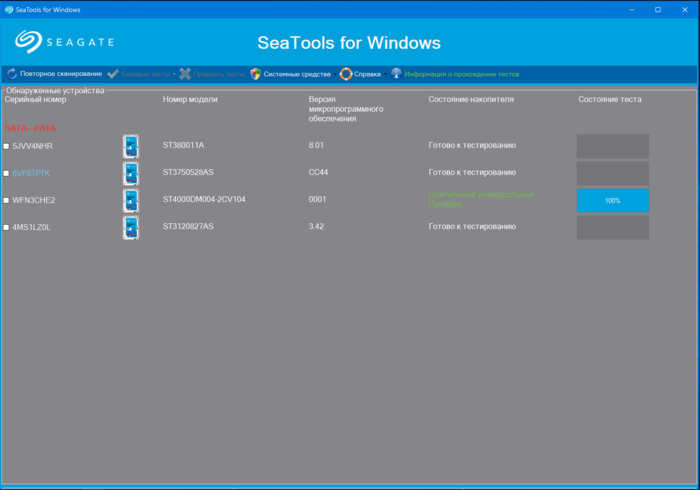Click the Серийный номер column header
Image resolution: width=700 pixels, height=490 pixels.
coord(35,100)
